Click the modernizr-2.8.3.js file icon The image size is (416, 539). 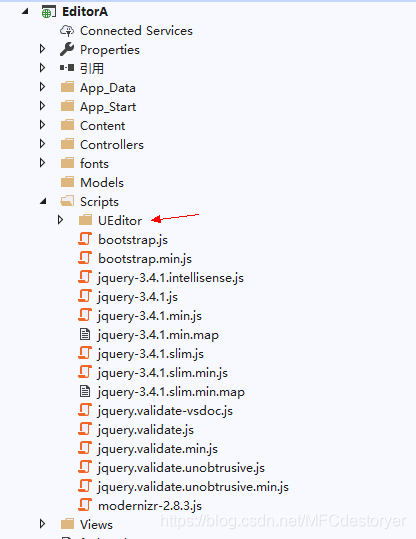(x=85, y=505)
